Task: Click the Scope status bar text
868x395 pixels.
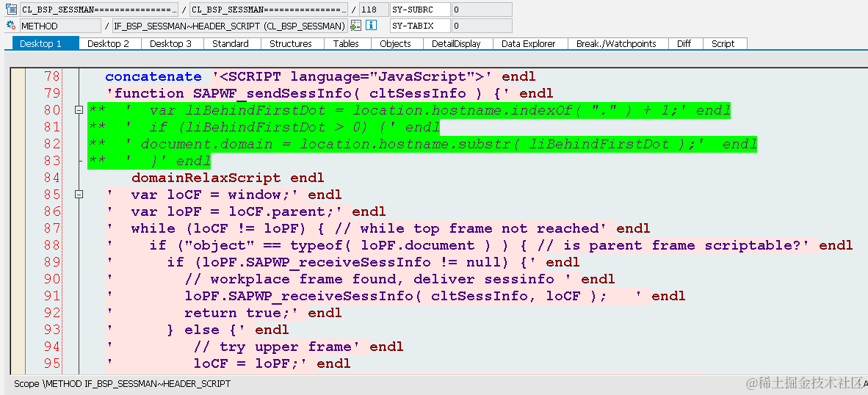Action: click(x=123, y=383)
